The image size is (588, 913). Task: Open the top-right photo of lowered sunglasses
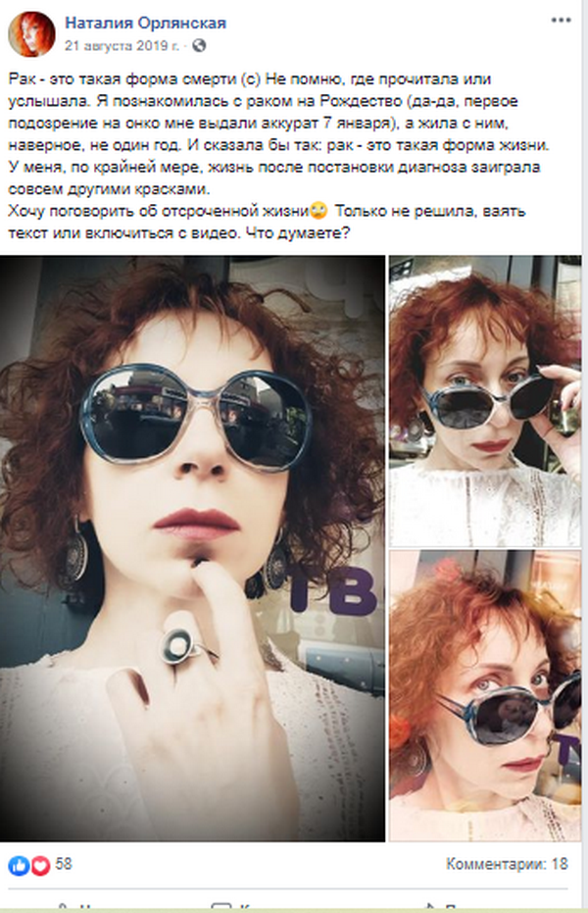pyautogui.click(x=484, y=401)
